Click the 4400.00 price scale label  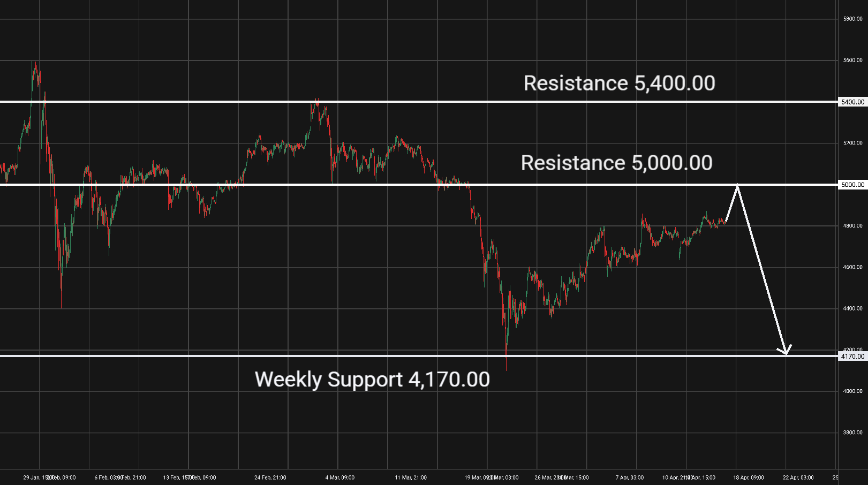pyautogui.click(x=852, y=308)
